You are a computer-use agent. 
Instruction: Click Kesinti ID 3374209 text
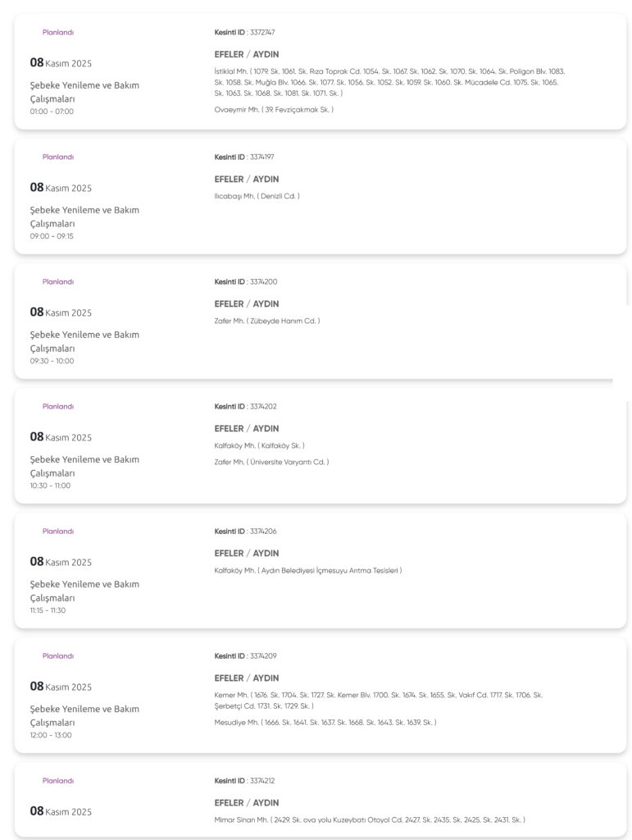pos(246,656)
